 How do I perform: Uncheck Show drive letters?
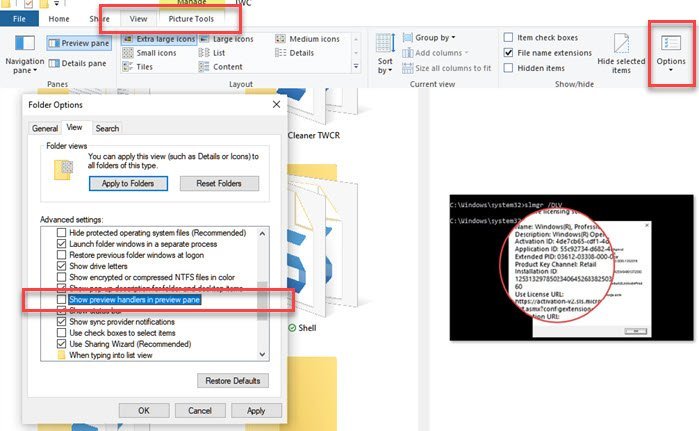point(62,266)
